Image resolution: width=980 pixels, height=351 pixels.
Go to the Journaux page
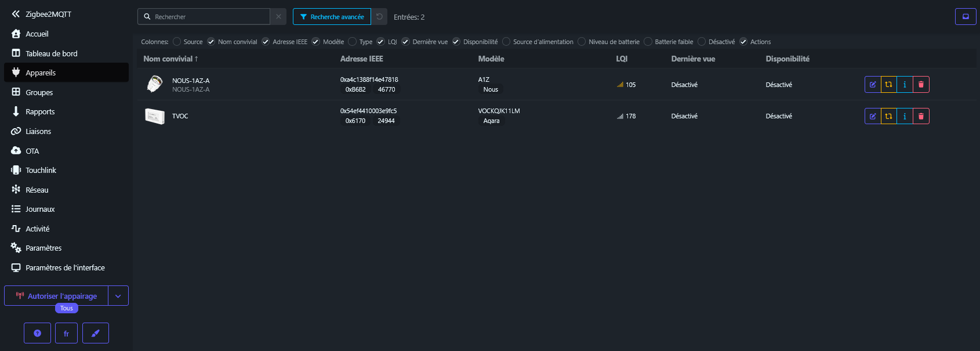click(40, 209)
